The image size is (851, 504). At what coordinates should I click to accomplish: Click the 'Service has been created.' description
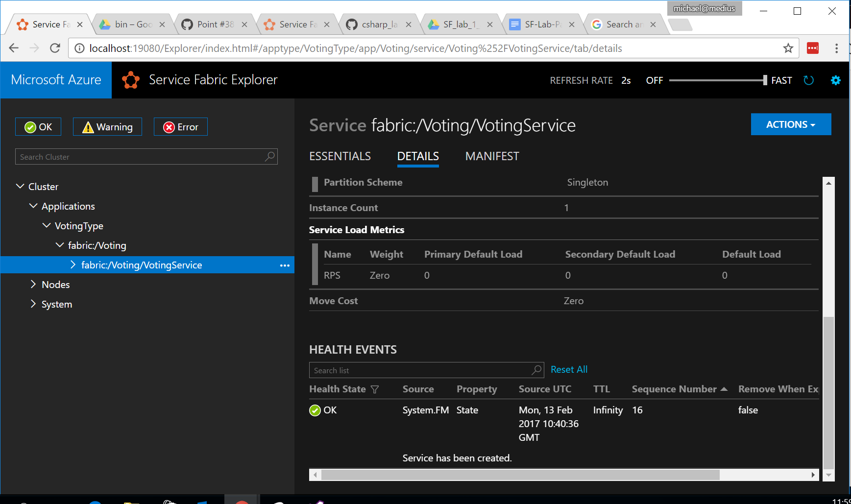click(457, 458)
